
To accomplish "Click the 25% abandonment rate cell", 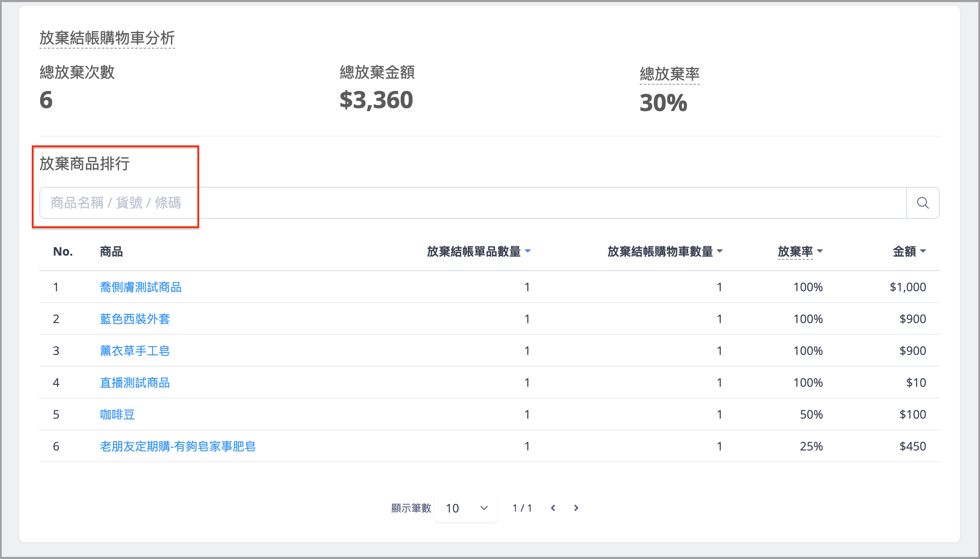I will tap(811, 446).
